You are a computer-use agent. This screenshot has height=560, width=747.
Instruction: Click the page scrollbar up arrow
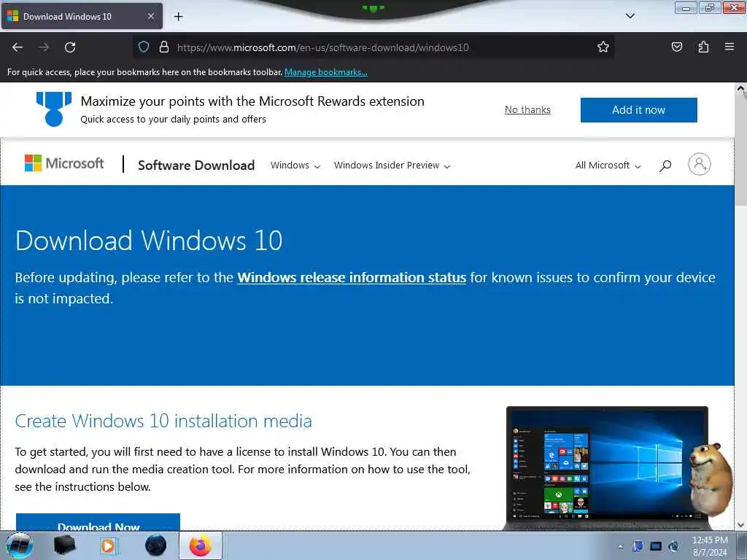click(x=740, y=88)
